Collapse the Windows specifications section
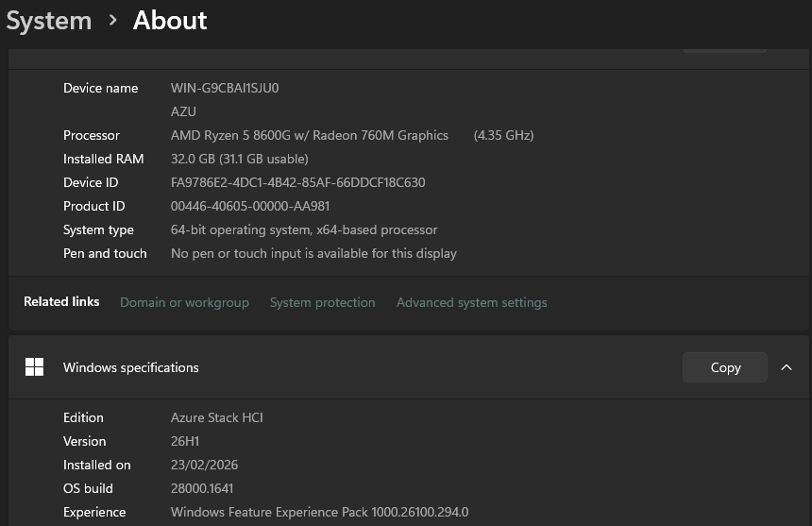812x526 pixels. coord(787,367)
